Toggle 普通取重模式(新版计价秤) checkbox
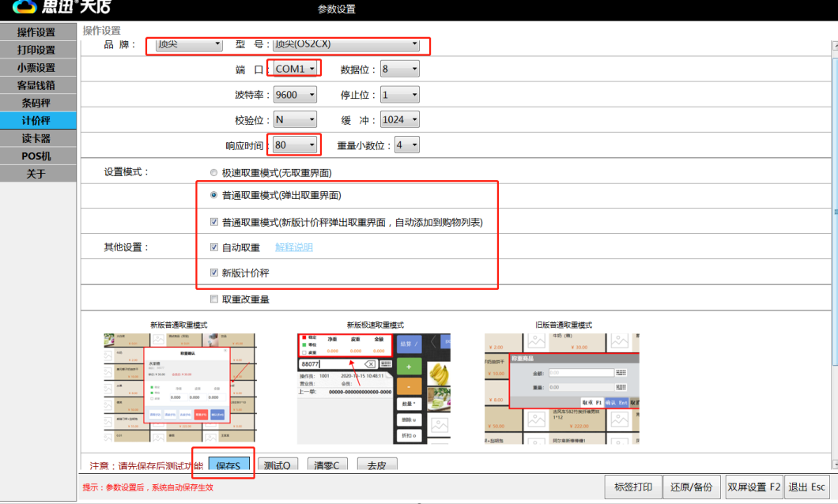The height and width of the screenshot is (504, 838). [x=214, y=221]
